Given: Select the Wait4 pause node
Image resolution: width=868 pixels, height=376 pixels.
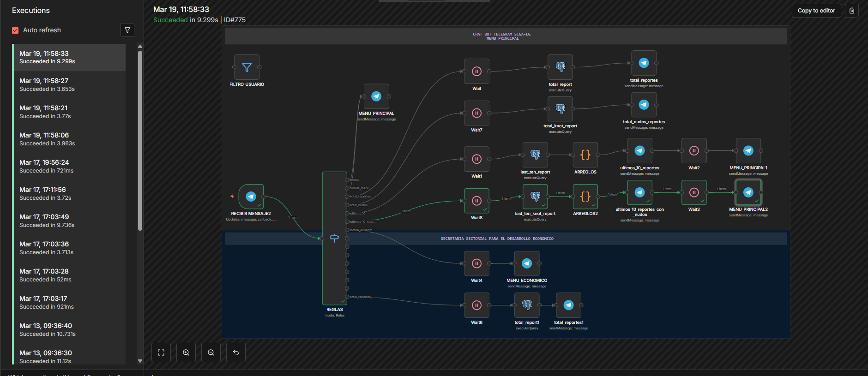Looking at the screenshot, I should [x=476, y=263].
